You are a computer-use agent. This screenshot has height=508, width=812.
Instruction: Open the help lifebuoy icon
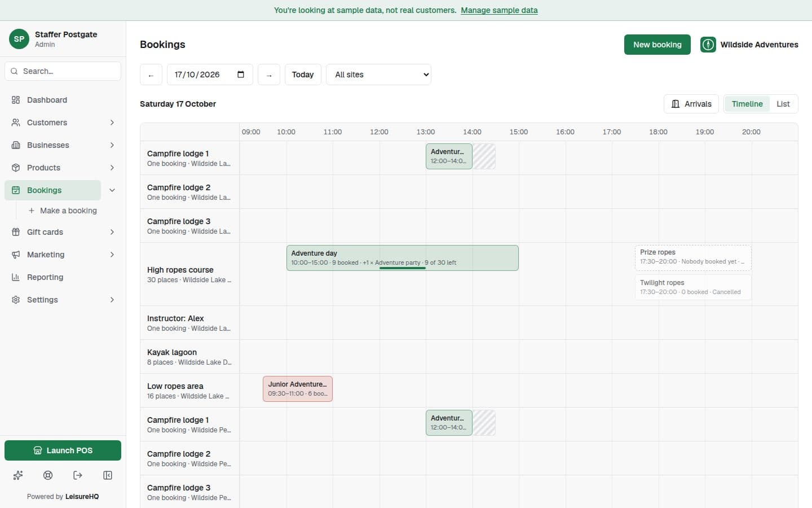pyautogui.click(x=48, y=475)
